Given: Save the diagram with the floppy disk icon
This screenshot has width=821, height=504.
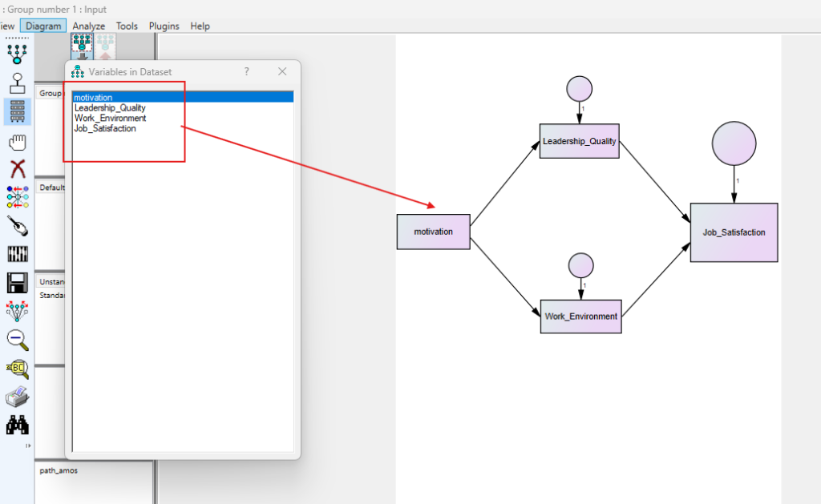Looking at the screenshot, I should coord(17,283).
